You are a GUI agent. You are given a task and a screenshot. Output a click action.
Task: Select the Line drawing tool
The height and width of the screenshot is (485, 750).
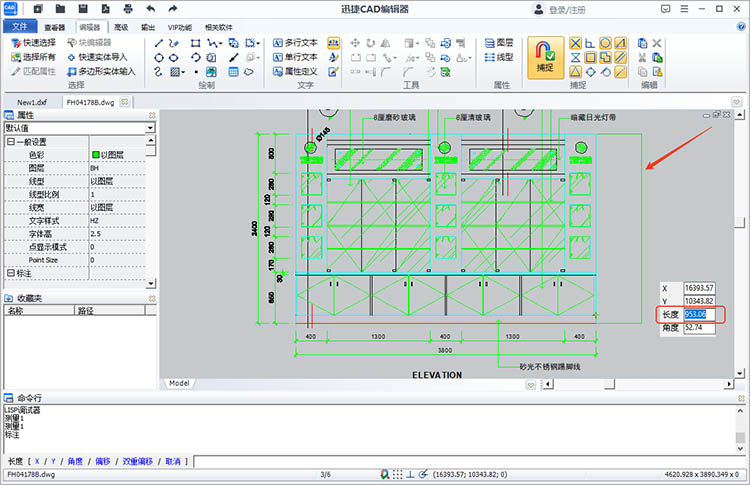tap(159, 44)
